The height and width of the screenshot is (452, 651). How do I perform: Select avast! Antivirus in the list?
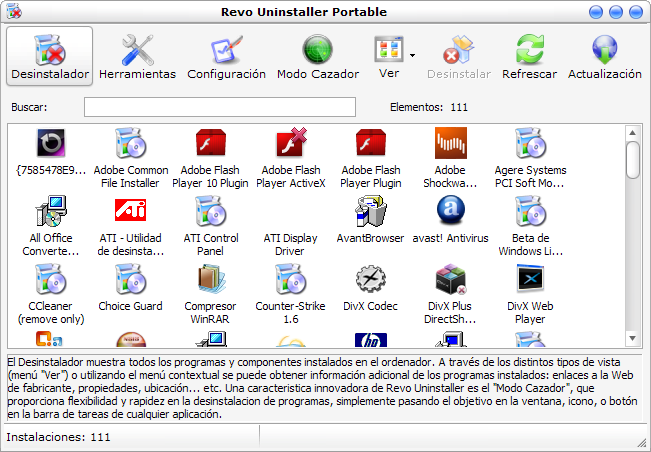pos(450,213)
